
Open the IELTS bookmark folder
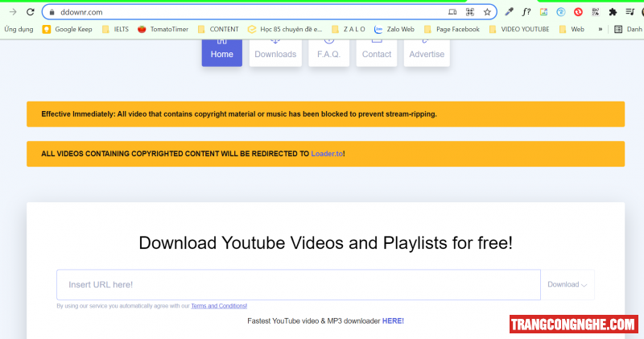tap(115, 29)
